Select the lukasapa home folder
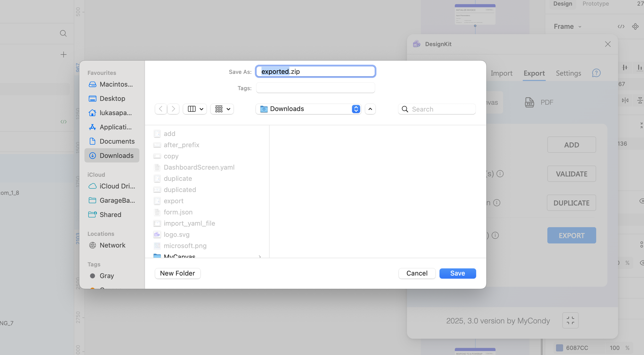This screenshot has width=644, height=355. 112,113
